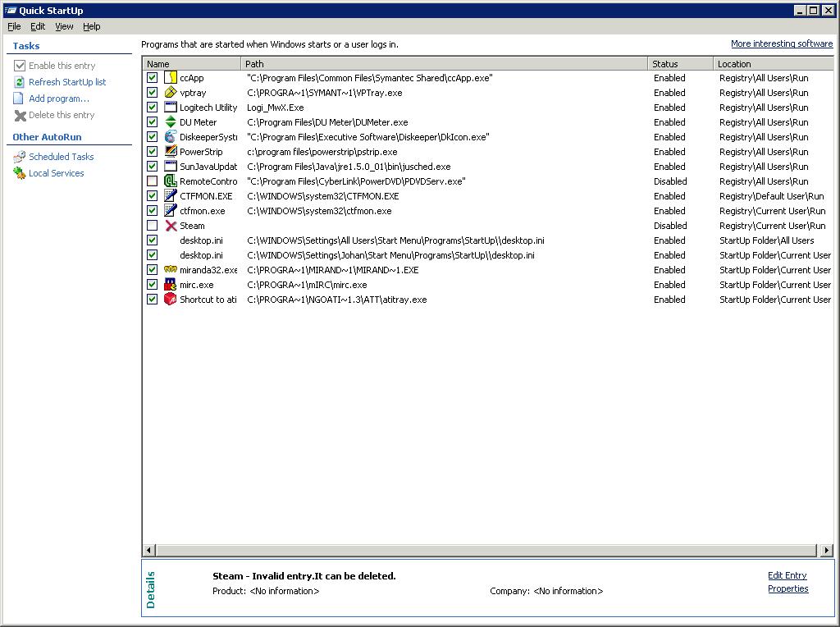The width and height of the screenshot is (840, 627).
Task: Click Refresh StartUp list
Action: pos(67,82)
